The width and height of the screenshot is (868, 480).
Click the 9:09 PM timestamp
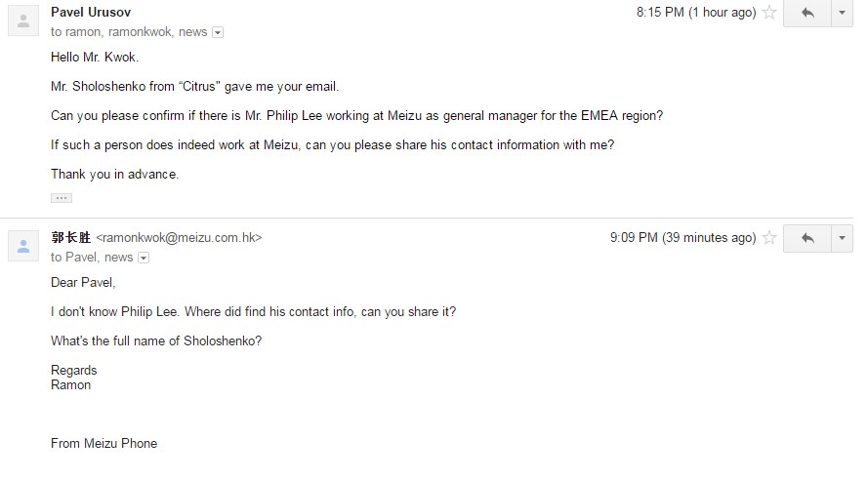tap(682, 238)
